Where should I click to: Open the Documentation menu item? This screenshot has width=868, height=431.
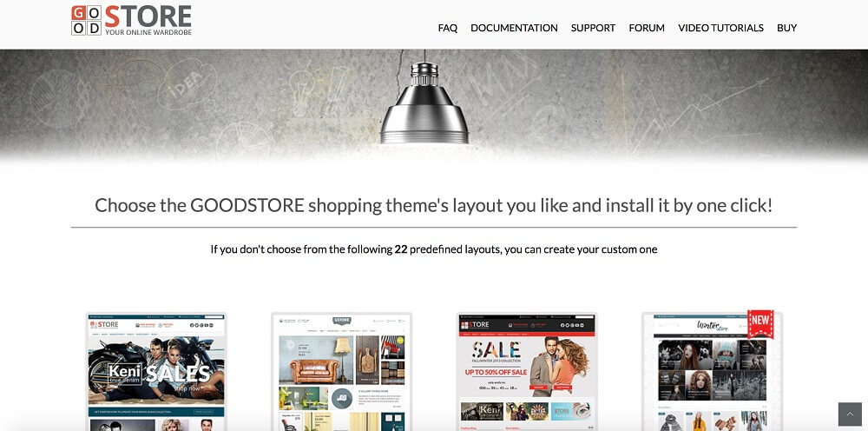point(514,28)
